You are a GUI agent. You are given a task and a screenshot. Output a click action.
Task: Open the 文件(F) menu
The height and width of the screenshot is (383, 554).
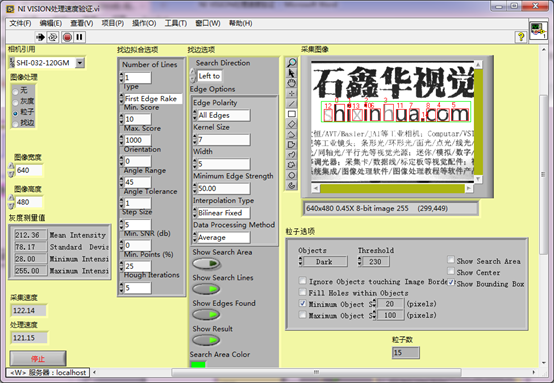tap(20, 23)
